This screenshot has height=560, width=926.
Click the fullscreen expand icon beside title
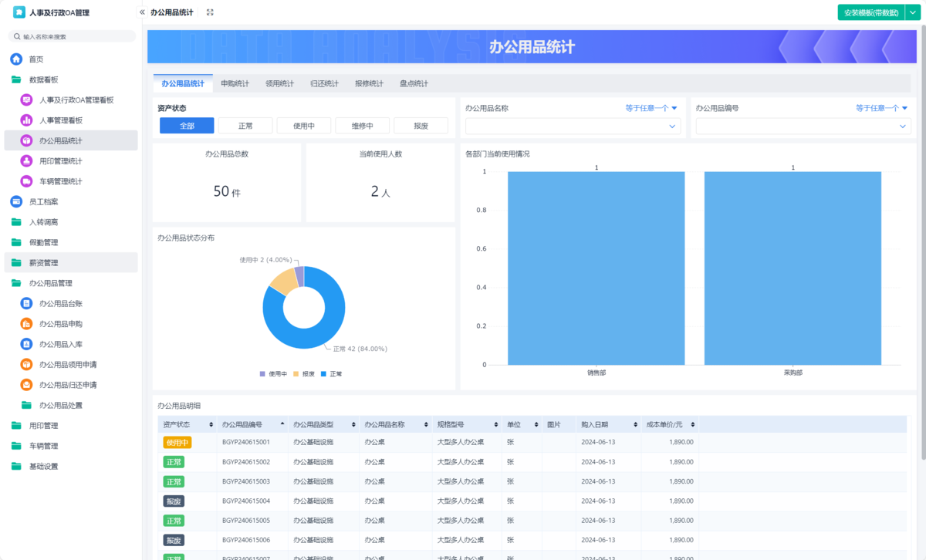210,12
